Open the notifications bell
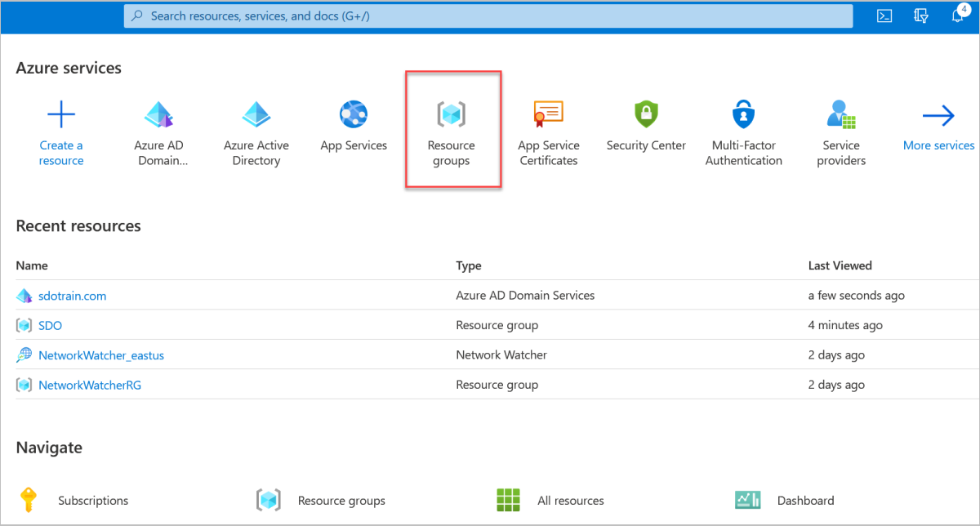The image size is (980, 526). (960, 16)
